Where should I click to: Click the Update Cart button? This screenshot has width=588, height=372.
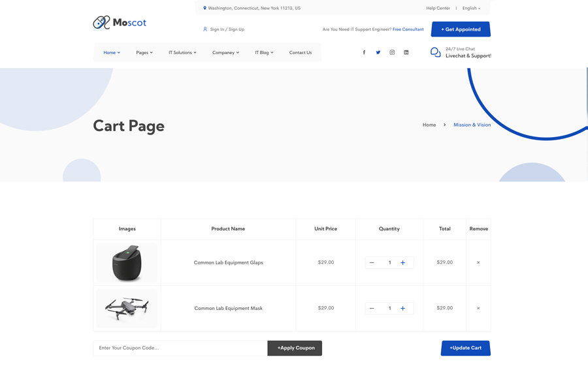(x=465, y=348)
